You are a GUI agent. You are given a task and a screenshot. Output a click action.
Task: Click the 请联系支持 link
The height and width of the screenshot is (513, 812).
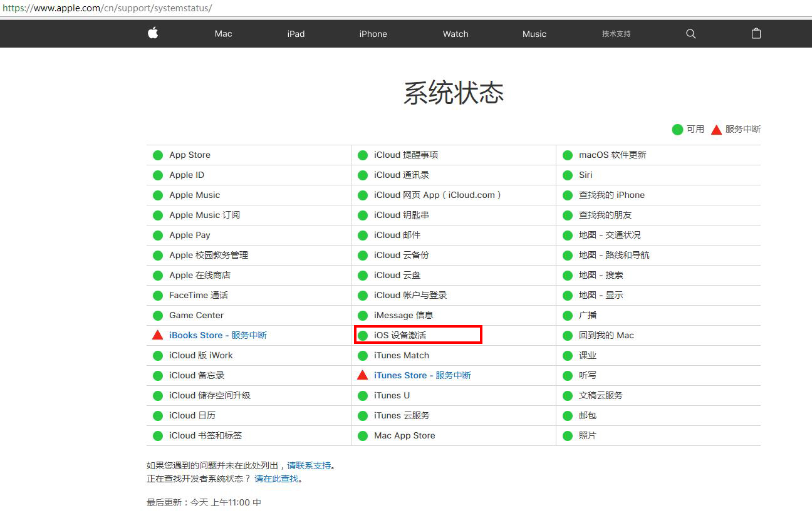(311, 465)
